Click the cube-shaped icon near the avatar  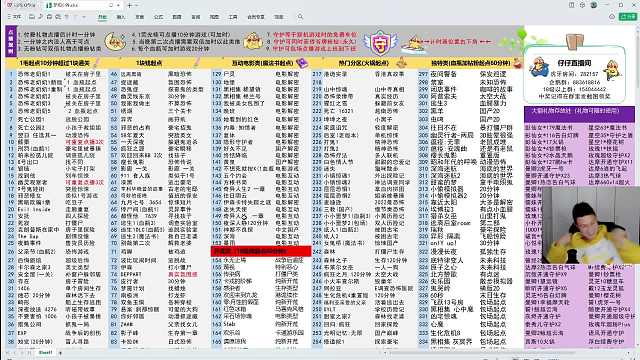(582, 5)
